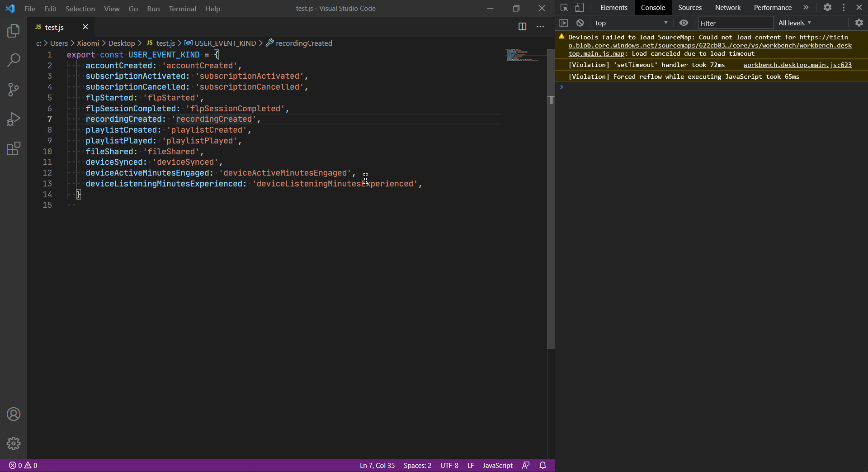The height and width of the screenshot is (472, 868).
Task: Click USER_EVENT_KIND breadcrumb symbol
Action: point(220,43)
